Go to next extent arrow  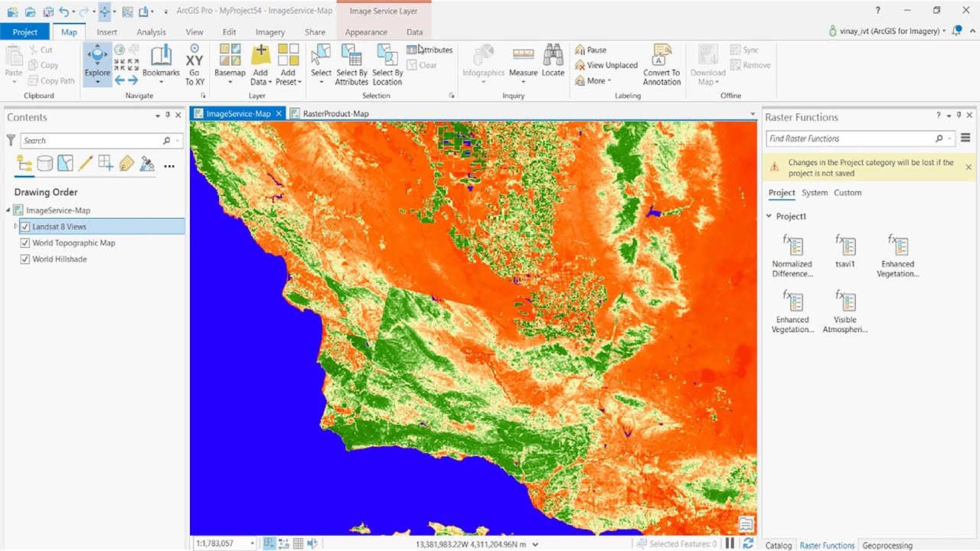[x=132, y=80]
